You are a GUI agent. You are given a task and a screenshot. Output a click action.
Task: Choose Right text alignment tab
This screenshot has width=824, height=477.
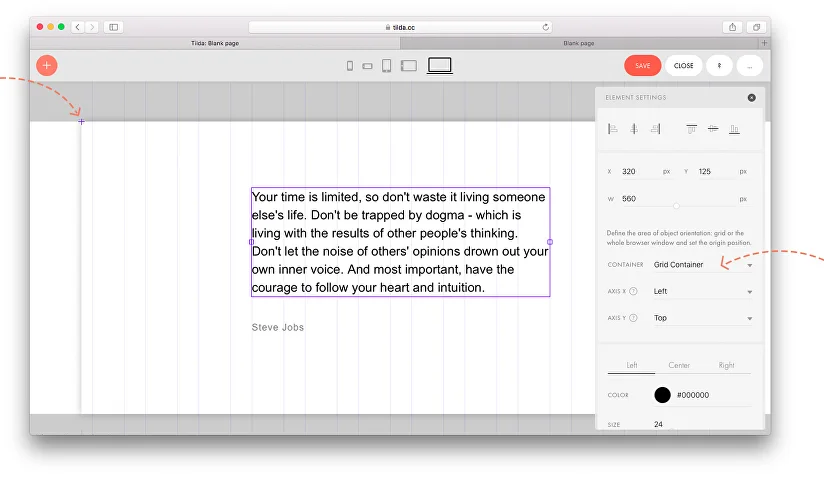pos(726,365)
